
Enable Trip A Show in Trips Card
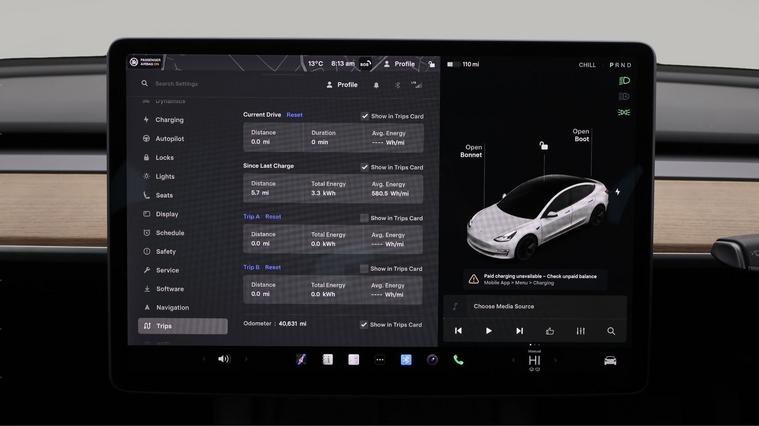[365, 218]
